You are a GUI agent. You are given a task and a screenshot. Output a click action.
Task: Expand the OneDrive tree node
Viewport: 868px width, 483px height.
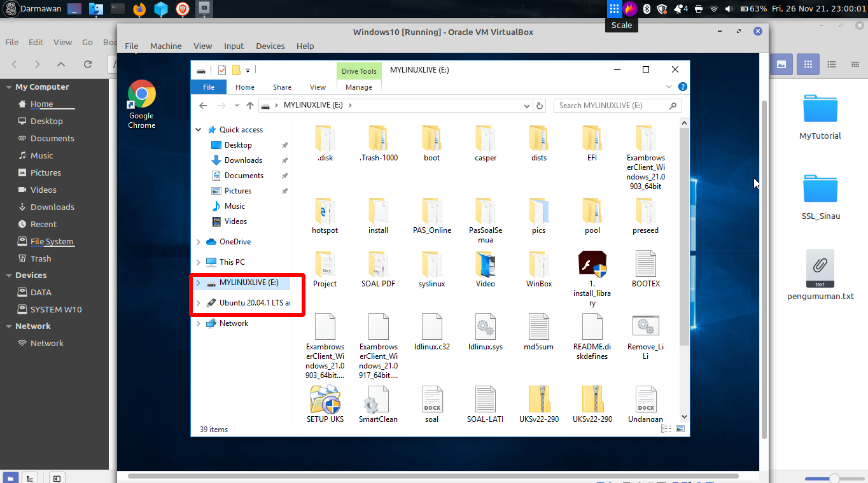tap(199, 242)
